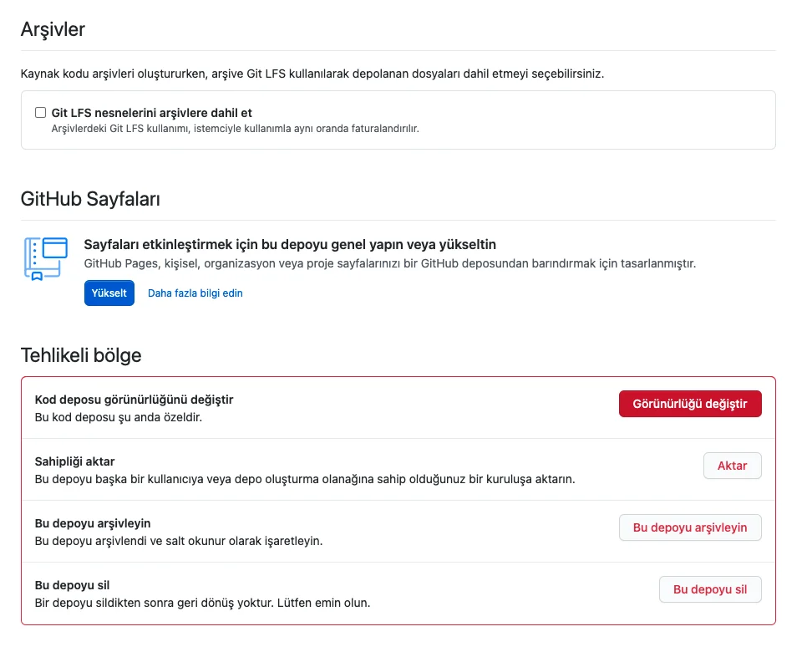Click the GitHub Pages illustration icon

point(46,257)
